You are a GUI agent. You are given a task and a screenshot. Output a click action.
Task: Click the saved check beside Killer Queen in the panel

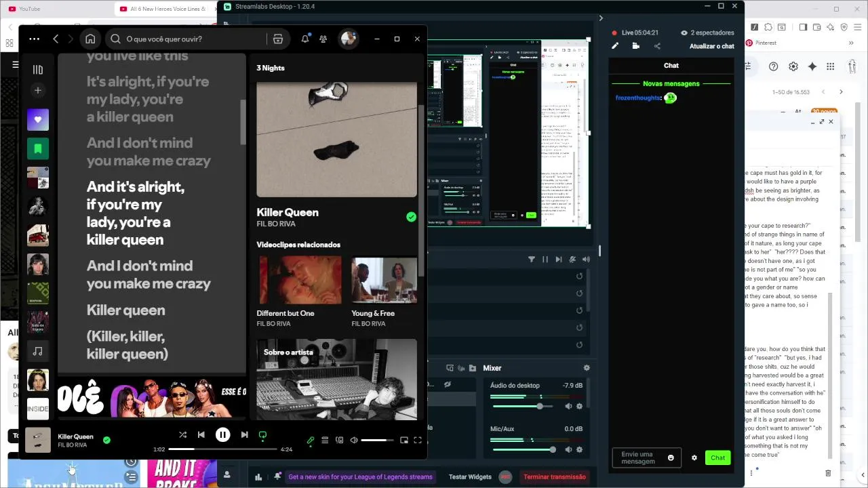pos(411,217)
